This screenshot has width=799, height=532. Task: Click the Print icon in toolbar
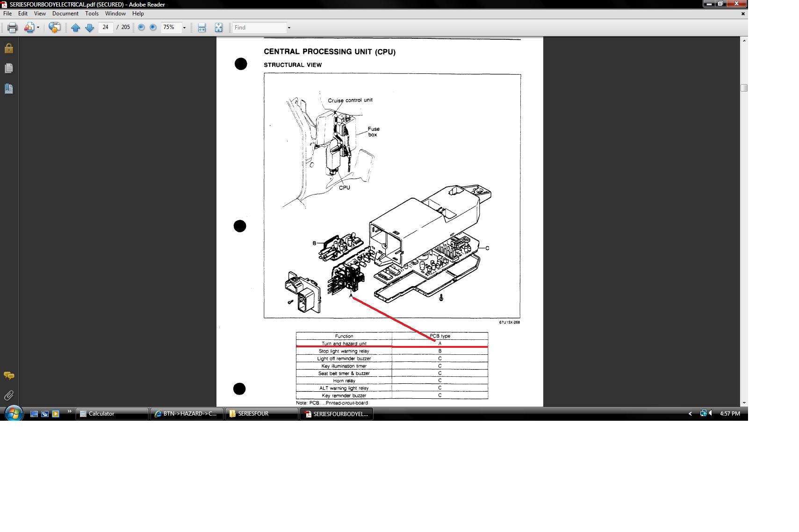(x=13, y=28)
